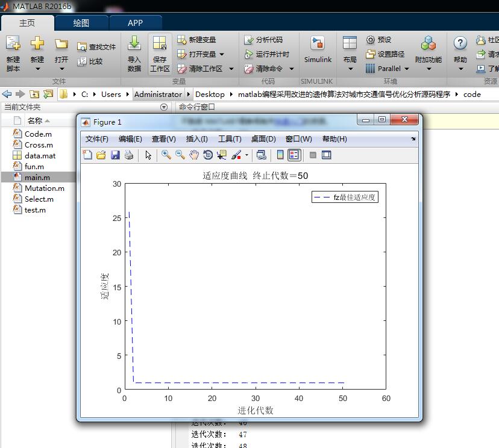Screen dimensions: 499x448
Task: Select Zoom Out tool in figure toolbar
Action: click(180, 155)
